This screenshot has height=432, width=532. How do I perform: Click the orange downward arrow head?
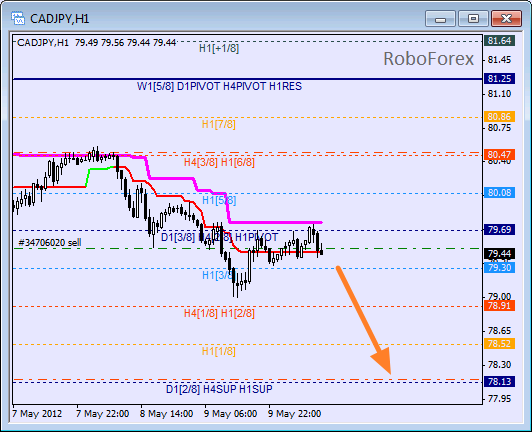pyautogui.click(x=383, y=361)
